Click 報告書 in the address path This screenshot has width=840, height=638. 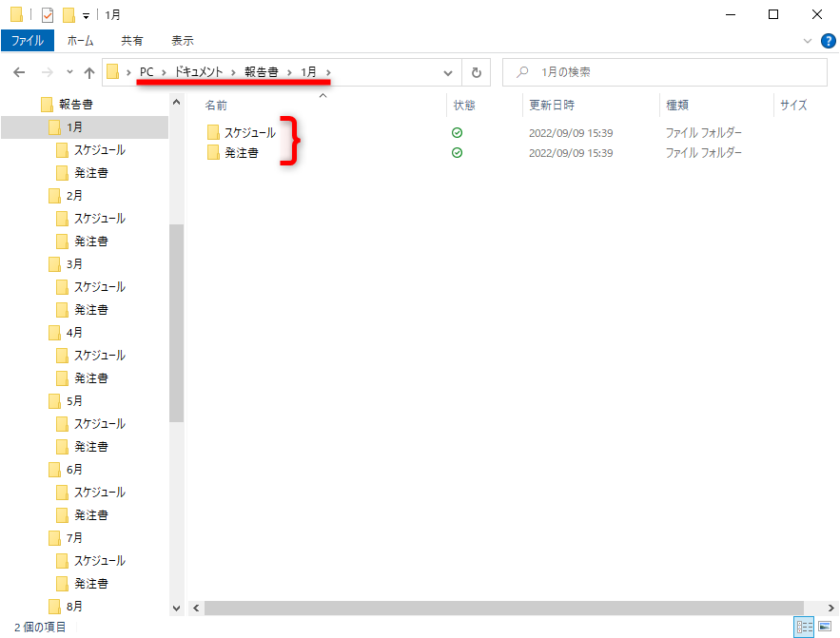coord(262,71)
